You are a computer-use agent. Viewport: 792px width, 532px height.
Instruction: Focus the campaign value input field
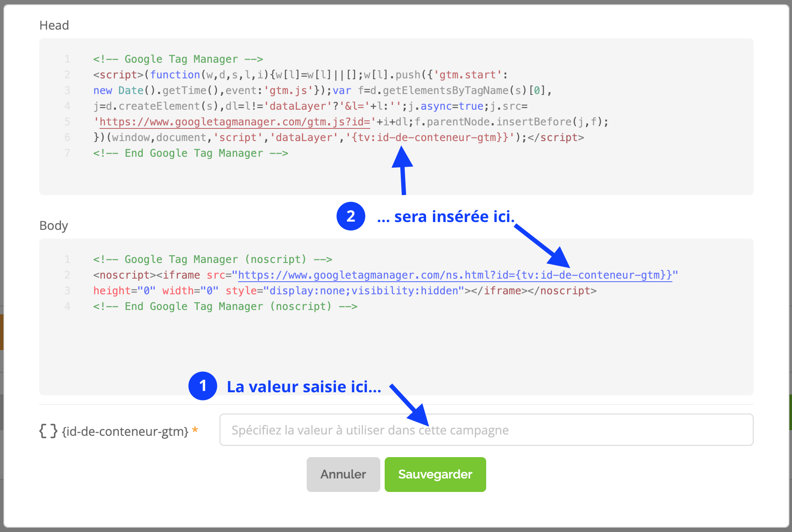[486, 430]
